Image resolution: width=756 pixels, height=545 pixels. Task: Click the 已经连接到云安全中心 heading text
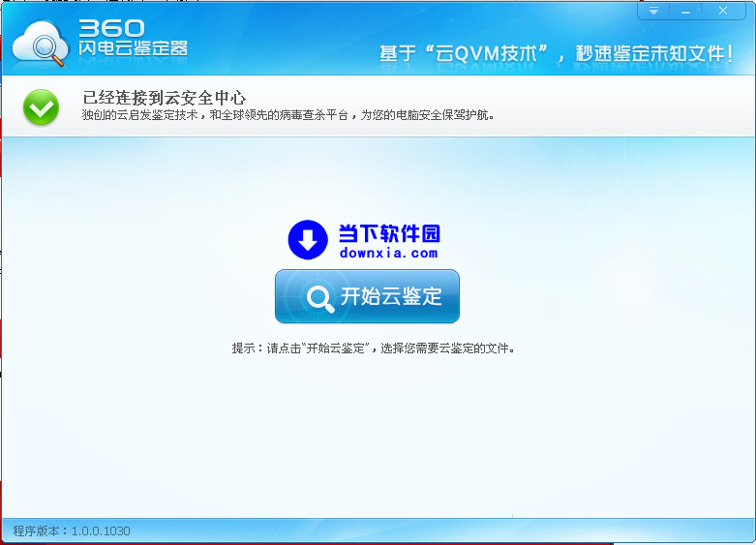pyautogui.click(x=165, y=98)
